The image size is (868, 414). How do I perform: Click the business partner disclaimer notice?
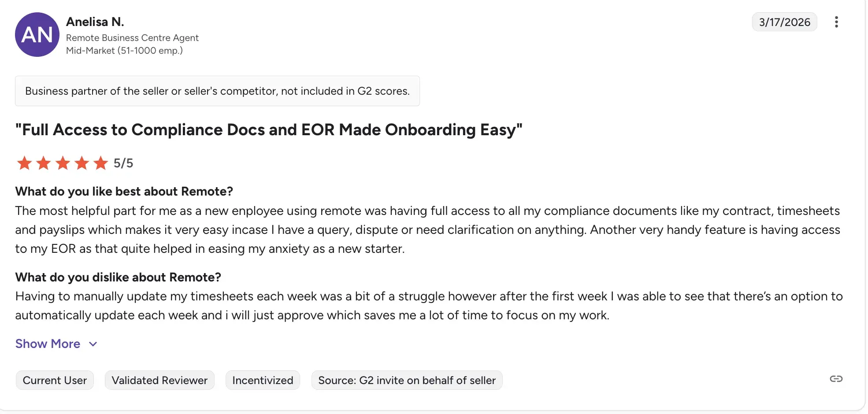(217, 91)
